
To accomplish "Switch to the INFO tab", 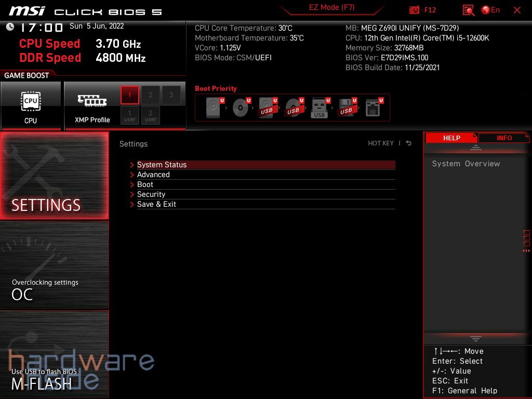I will pyautogui.click(x=503, y=138).
